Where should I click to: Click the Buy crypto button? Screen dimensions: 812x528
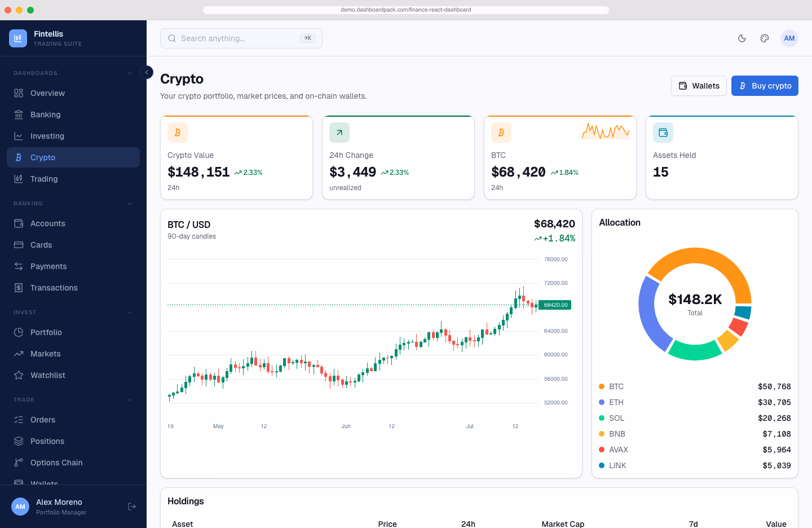tap(765, 86)
